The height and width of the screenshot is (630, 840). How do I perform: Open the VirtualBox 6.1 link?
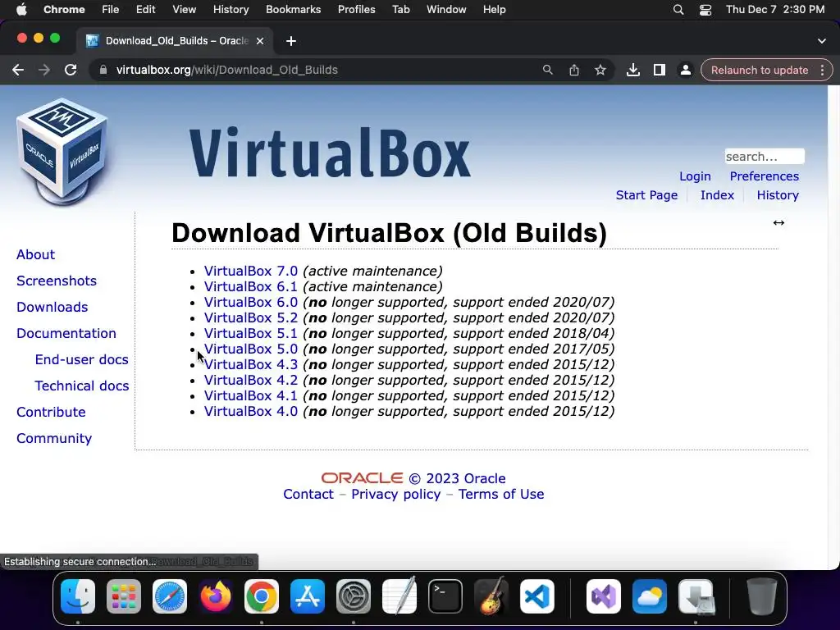(251, 286)
